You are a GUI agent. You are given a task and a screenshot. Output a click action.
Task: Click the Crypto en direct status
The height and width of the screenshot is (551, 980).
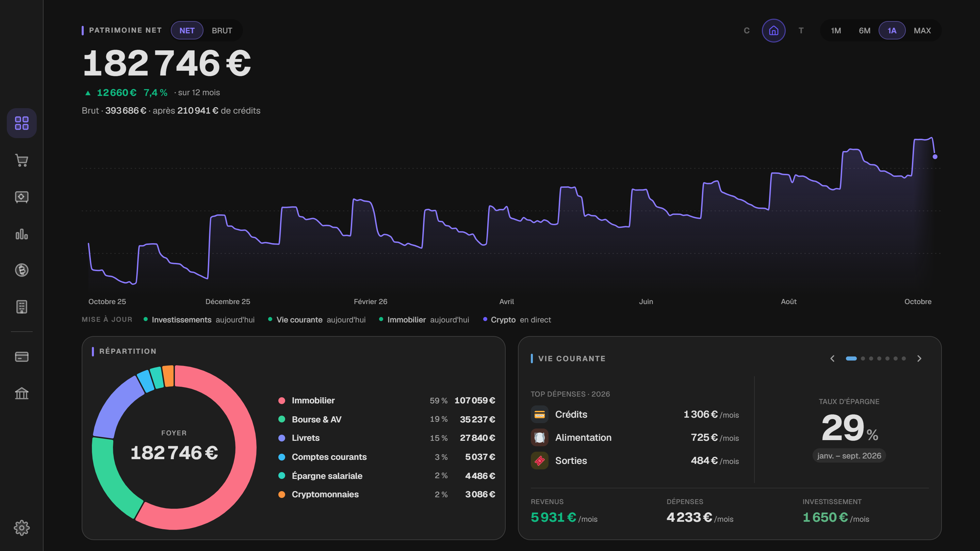517,320
